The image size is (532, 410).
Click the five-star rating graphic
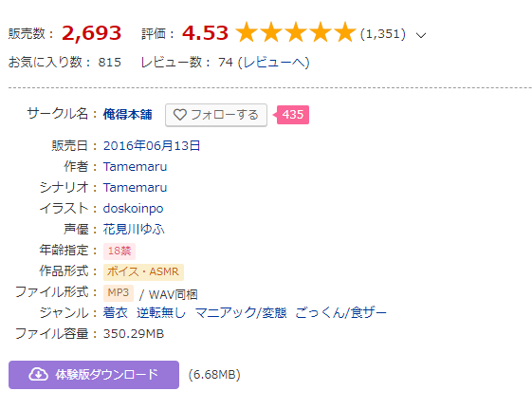(296, 32)
